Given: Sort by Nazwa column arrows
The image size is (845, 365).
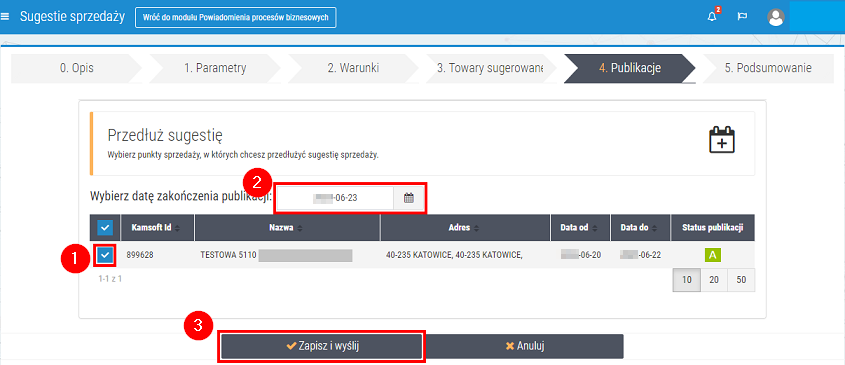Looking at the screenshot, I should pyautogui.click(x=300, y=228).
